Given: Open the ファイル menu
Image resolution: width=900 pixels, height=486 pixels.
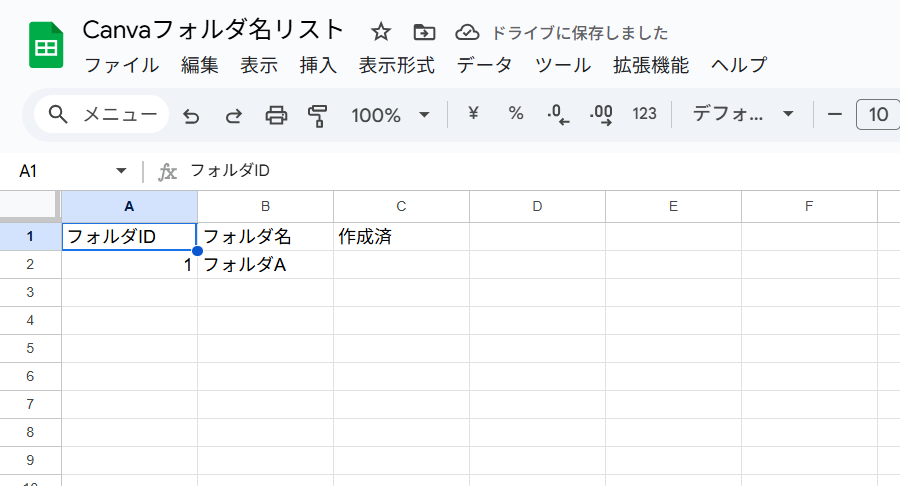Looking at the screenshot, I should click(x=121, y=65).
